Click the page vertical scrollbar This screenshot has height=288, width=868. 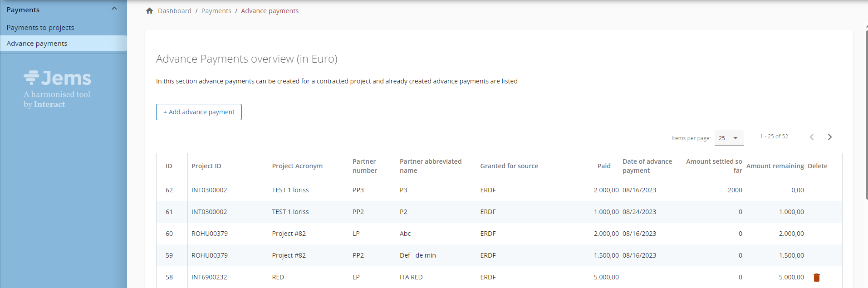tap(866, 113)
